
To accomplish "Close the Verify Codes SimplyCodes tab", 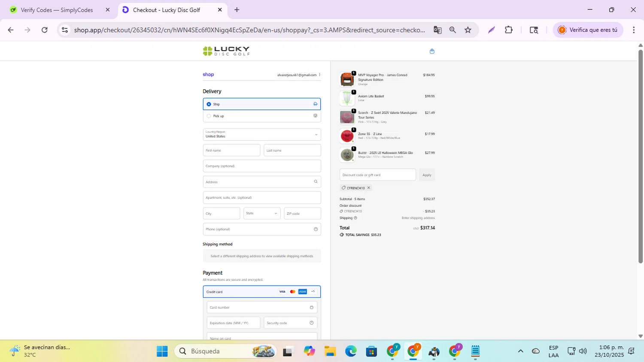I will (x=108, y=10).
